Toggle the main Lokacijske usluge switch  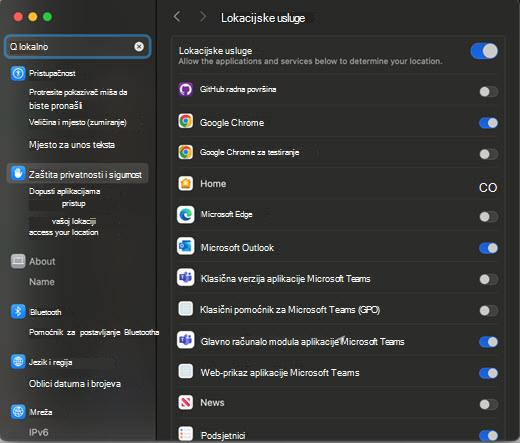(484, 51)
